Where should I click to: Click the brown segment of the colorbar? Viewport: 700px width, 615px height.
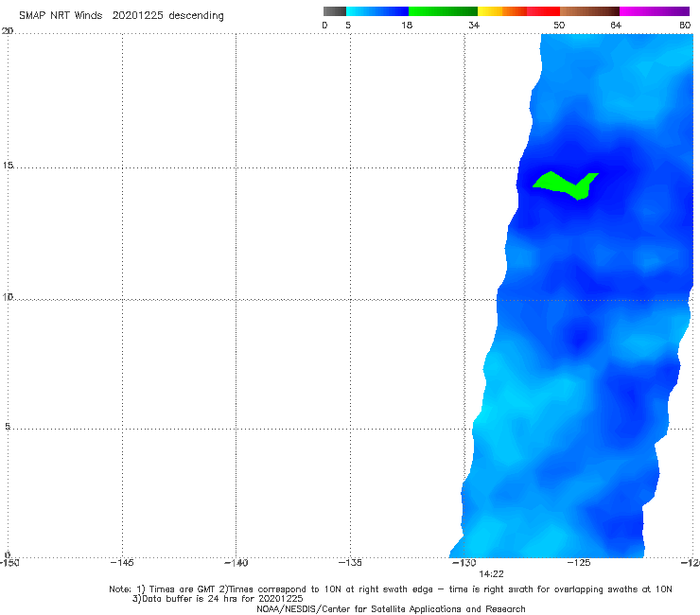(x=589, y=11)
